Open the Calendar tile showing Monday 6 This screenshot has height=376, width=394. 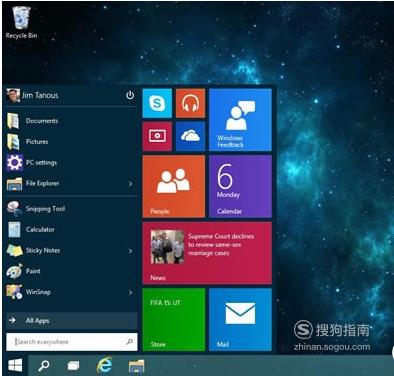pyautogui.click(x=240, y=186)
